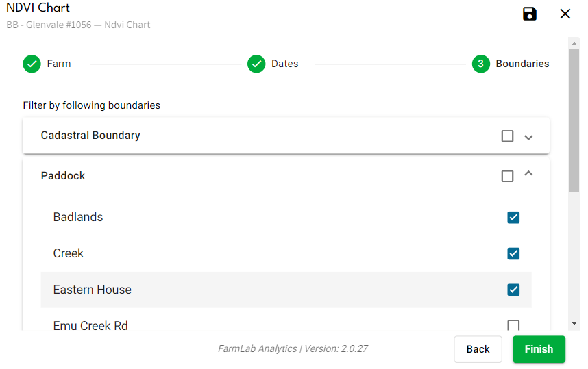Go to the Farm step label

pyautogui.click(x=59, y=64)
